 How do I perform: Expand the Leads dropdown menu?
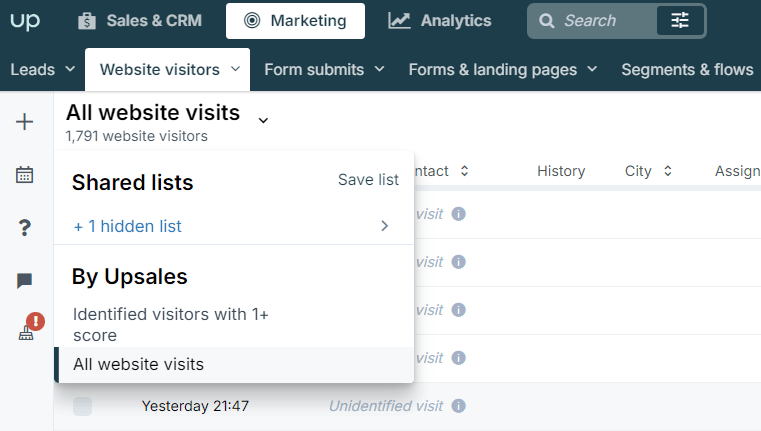[43, 69]
